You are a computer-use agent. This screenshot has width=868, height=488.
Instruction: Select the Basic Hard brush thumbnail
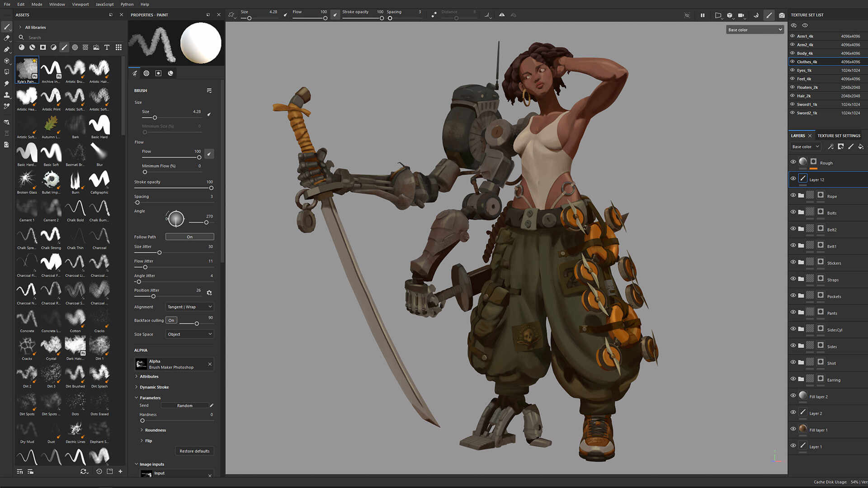[99, 125]
